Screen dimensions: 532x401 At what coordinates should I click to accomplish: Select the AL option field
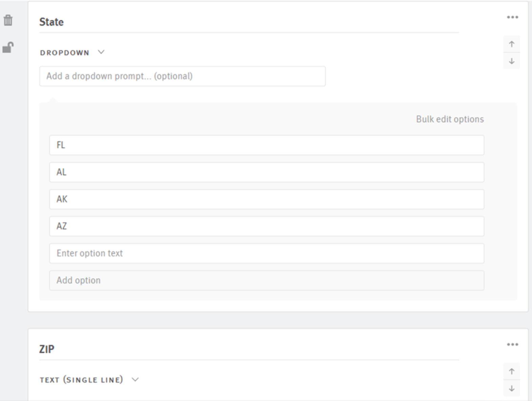click(x=266, y=172)
